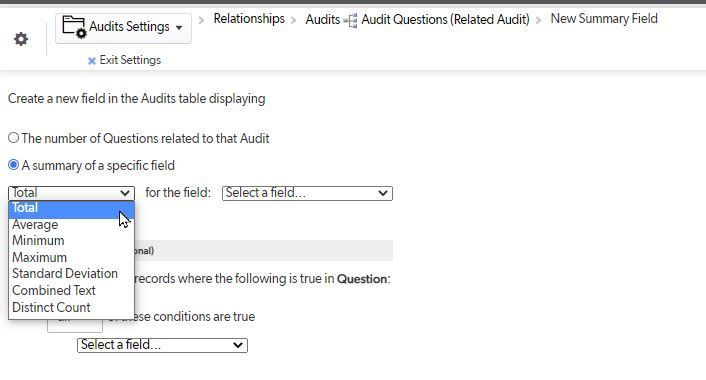This screenshot has height=380, width=706.
Task: Click the Exit Settings x icon
Action: (91, 61)
